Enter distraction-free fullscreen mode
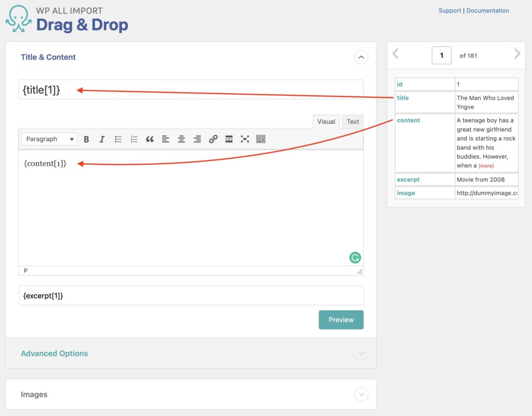Screen dimensions: 532x416 pos(245,139)
